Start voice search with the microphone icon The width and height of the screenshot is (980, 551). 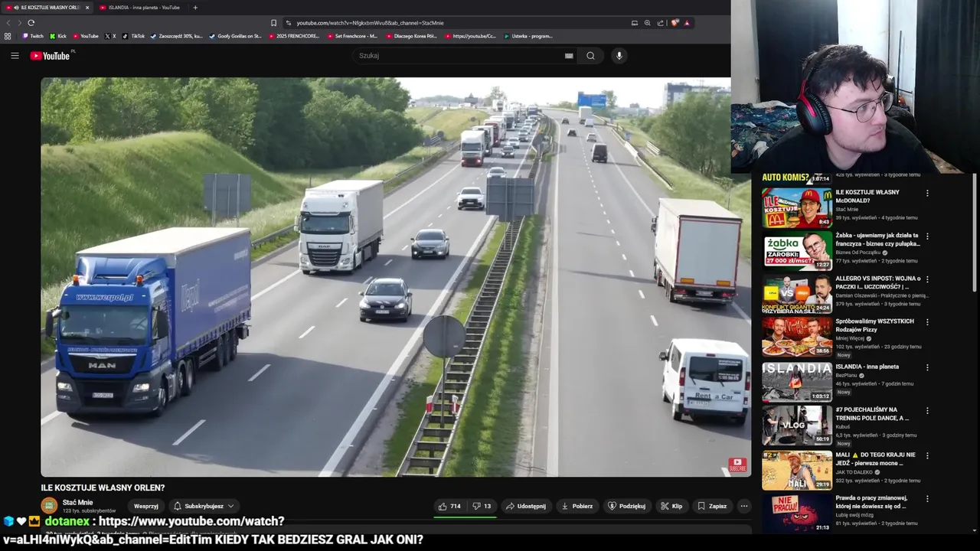coord(619,55)
